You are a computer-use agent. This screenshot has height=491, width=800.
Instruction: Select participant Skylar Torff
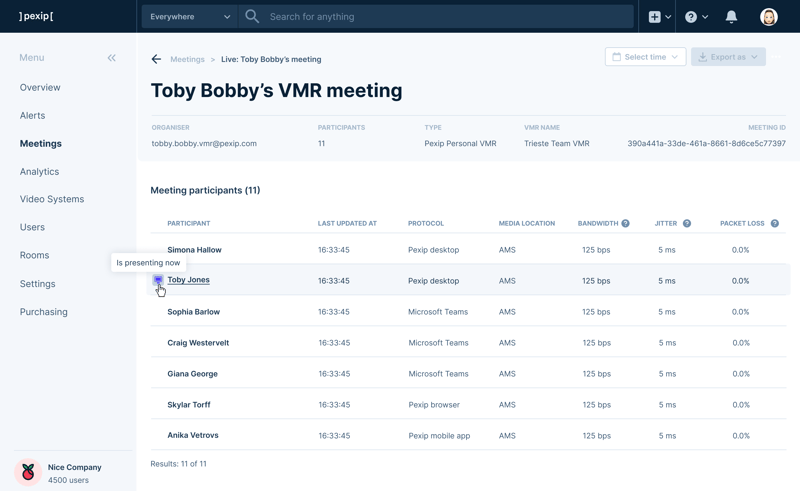coord(189,405)
